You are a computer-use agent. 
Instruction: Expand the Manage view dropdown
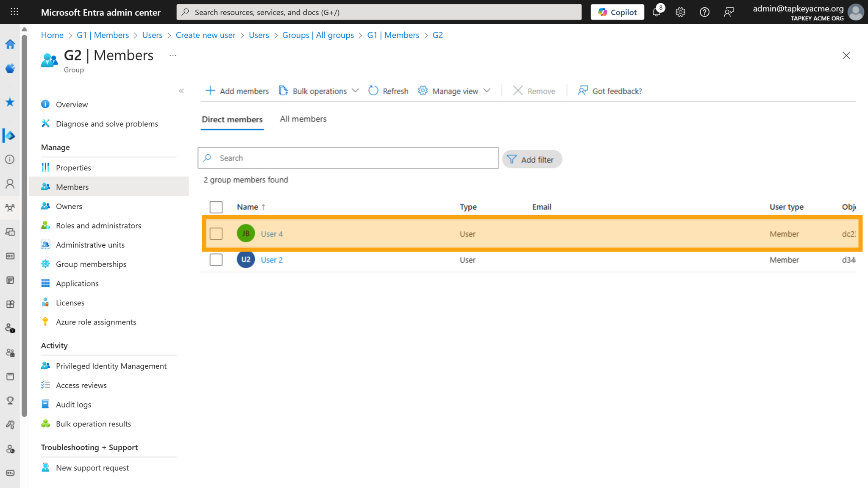point(454,91)
